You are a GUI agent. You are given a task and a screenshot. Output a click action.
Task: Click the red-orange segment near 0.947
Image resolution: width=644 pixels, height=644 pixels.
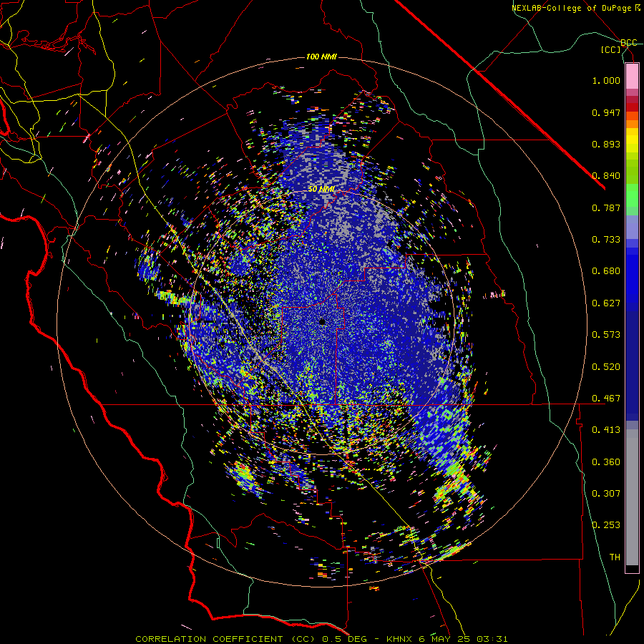[632, 116]
